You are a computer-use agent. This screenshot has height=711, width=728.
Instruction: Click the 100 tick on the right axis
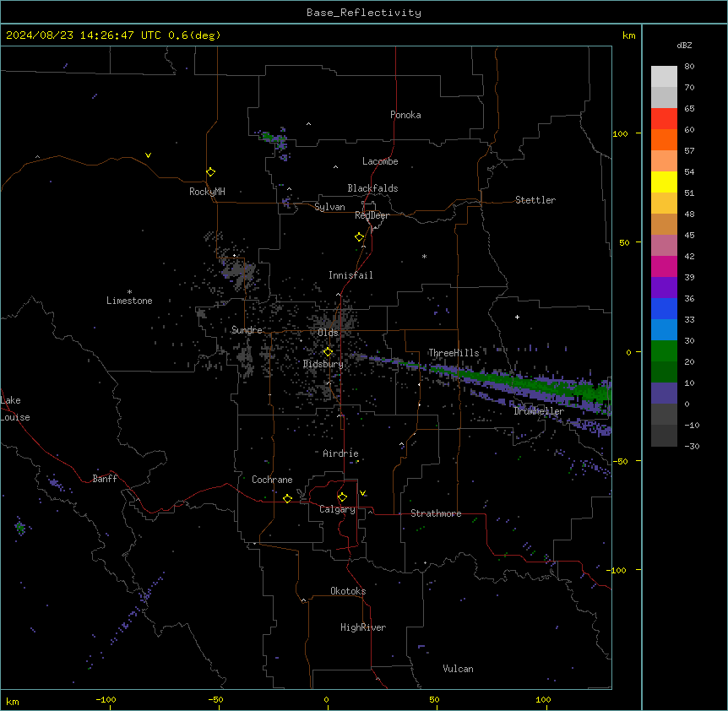(620, 133)
